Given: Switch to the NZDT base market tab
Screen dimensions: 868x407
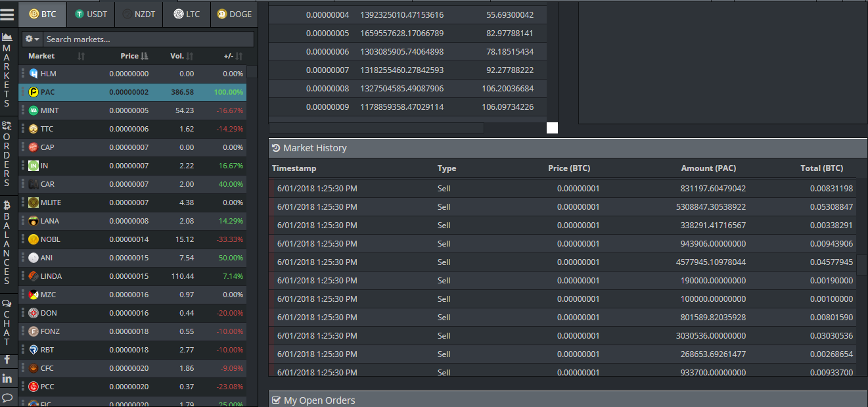Looking at the screenshot, I should 139,14.
